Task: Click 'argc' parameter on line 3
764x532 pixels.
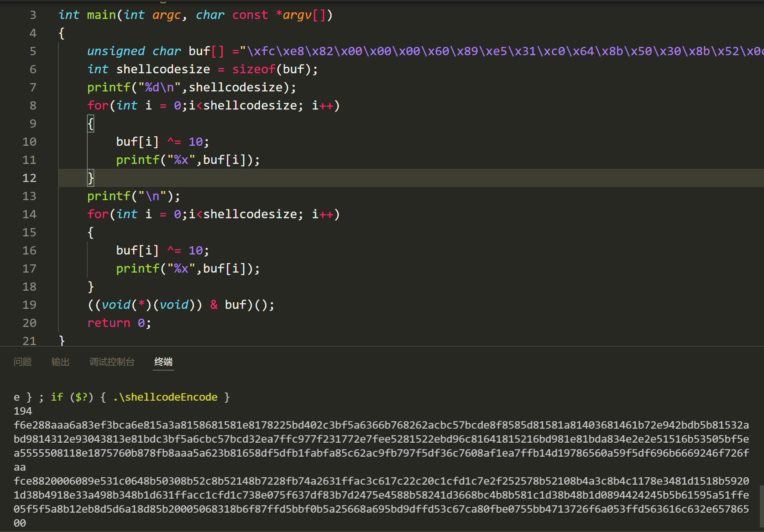Action: [x=166, y=15]
